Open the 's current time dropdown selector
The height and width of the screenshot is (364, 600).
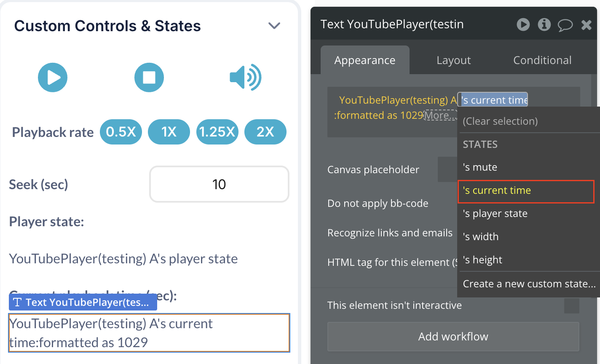click(x=494, y=100)
